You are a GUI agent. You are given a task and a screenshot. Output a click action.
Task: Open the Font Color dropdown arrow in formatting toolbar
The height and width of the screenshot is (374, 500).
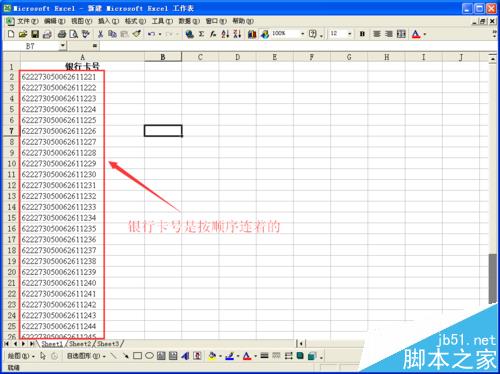pyautogui.click(x=425, y=34)
